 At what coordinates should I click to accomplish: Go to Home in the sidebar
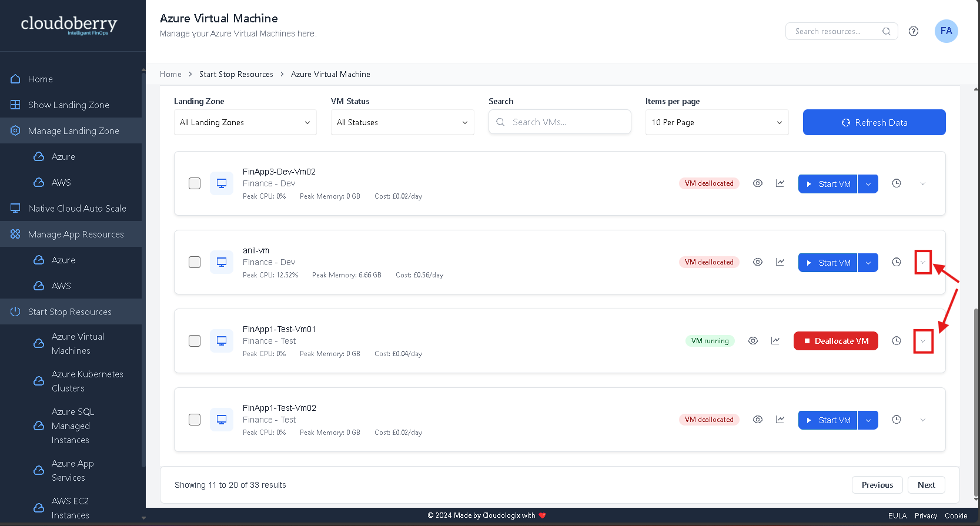click(71, 79)
